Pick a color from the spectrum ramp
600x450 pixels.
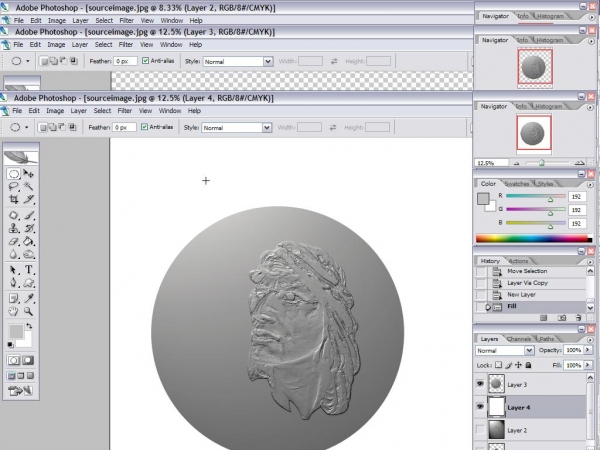(534, 239)
